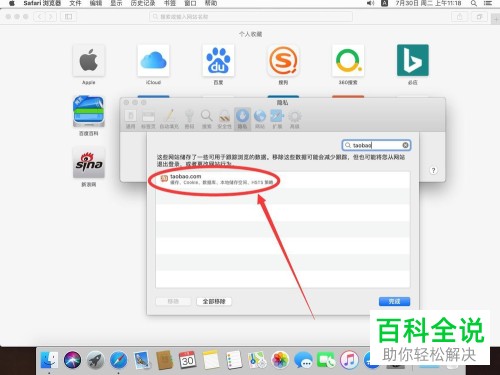
Task: Open Finder from the Dock
Action: pyautogui.click(x=49, y=360)
